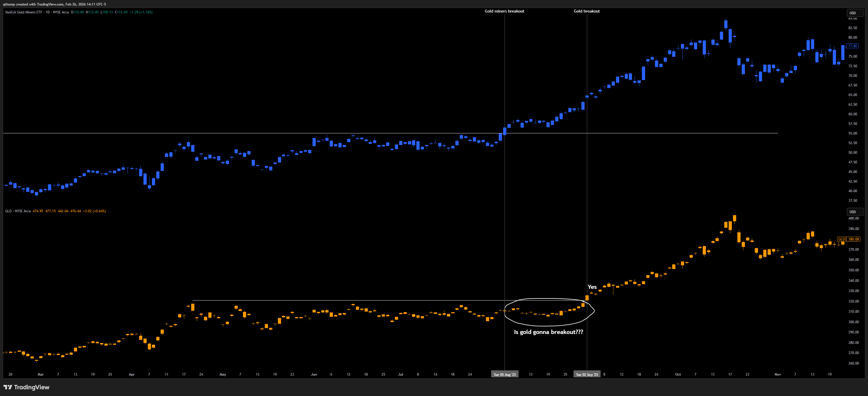Select the horizontal resistance line on GLD pane
The width and height of the screenshot is (868, 396).
point(337,300)
